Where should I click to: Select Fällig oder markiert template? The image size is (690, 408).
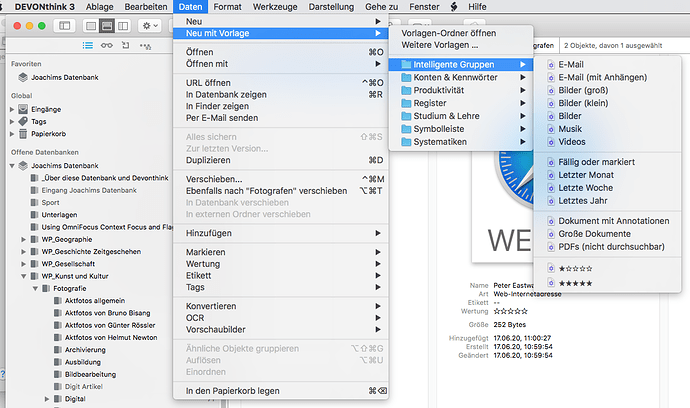click(607, 162)
